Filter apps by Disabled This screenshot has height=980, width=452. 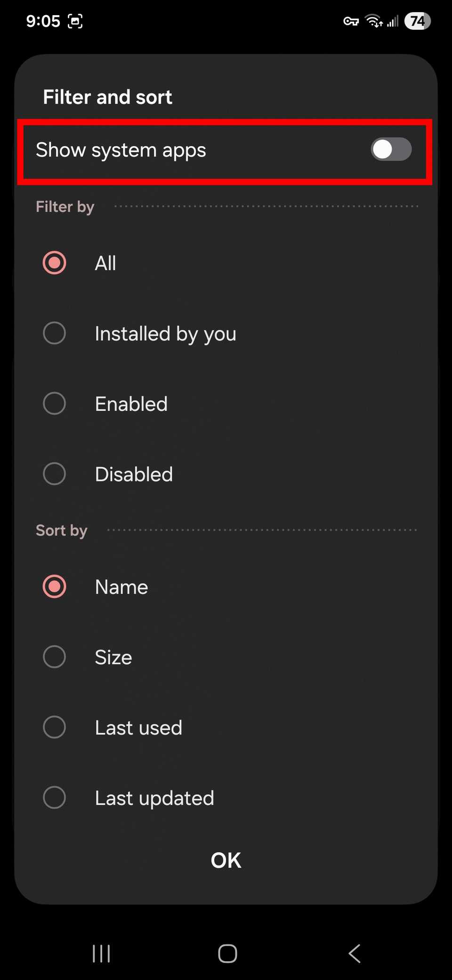point(55,474)
